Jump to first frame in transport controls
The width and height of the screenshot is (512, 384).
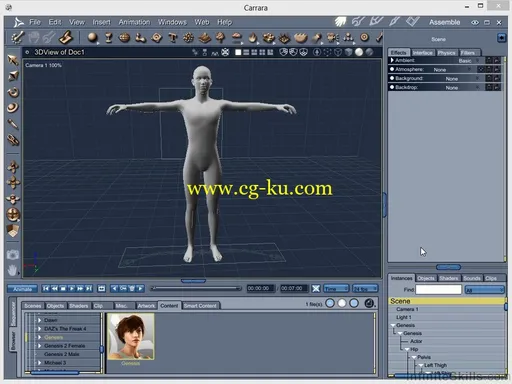pyautogui.click(x=46, y=288)
